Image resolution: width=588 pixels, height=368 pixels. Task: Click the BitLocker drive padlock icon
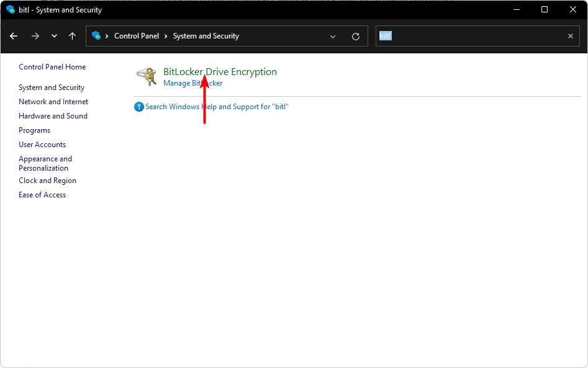(x=147, y=76)
